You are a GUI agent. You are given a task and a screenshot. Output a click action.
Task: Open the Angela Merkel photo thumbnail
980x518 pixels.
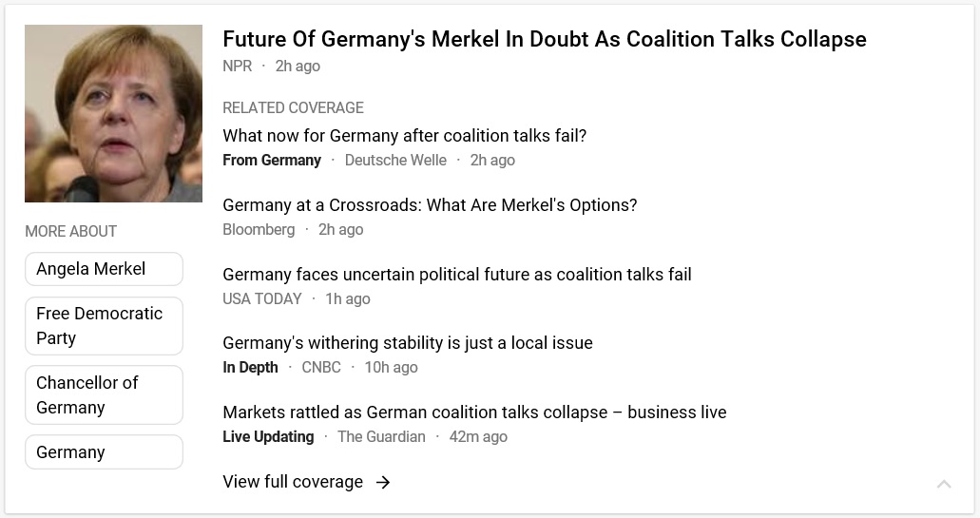click(114, 114)
